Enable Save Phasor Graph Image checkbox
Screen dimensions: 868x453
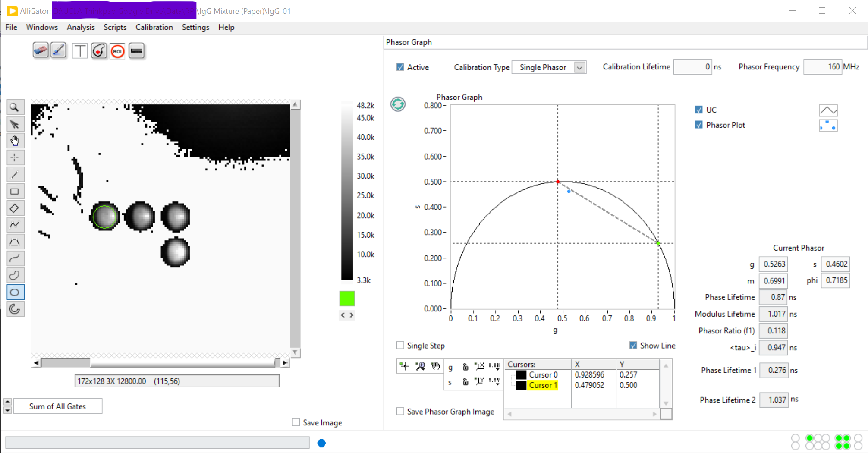click(400, 412)
